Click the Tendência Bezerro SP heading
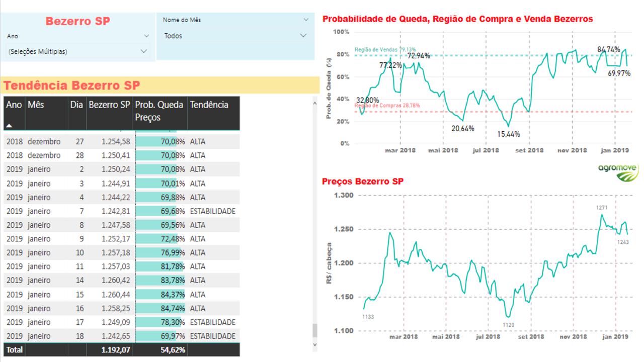 point(71,85)
